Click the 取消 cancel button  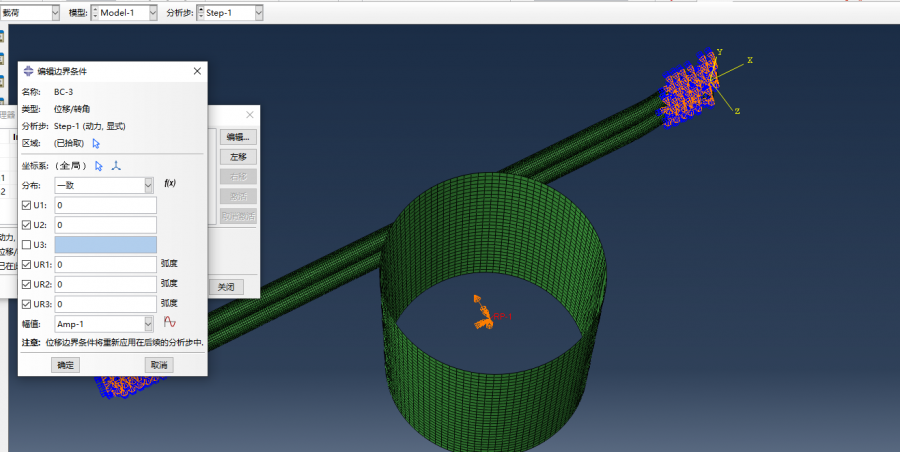coord(158,365)
